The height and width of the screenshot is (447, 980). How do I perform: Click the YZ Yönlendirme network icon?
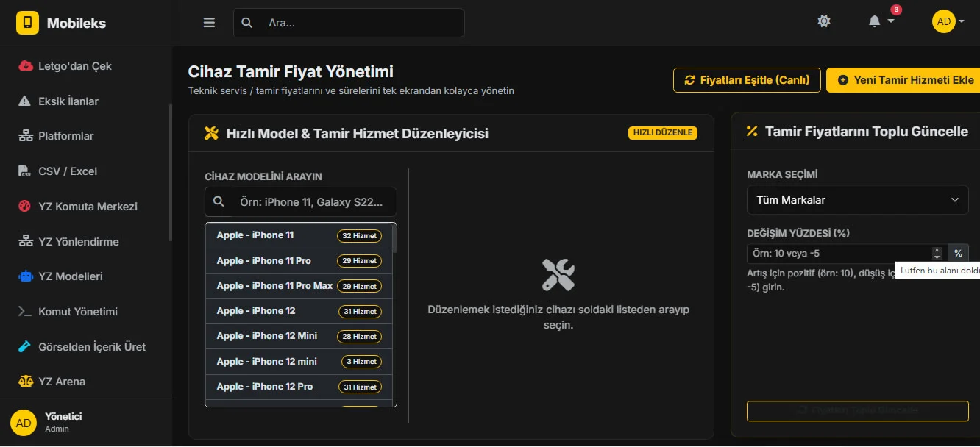(26, 241)
